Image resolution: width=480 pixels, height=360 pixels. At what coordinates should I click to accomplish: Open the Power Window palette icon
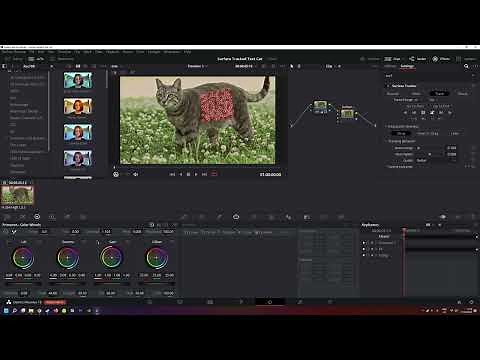236,217
